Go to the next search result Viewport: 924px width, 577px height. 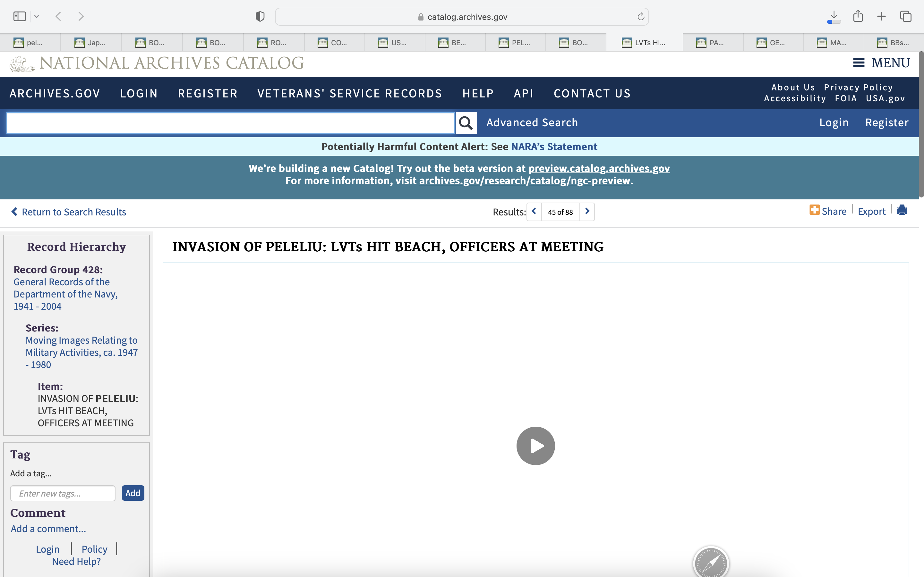click(587, 212)
